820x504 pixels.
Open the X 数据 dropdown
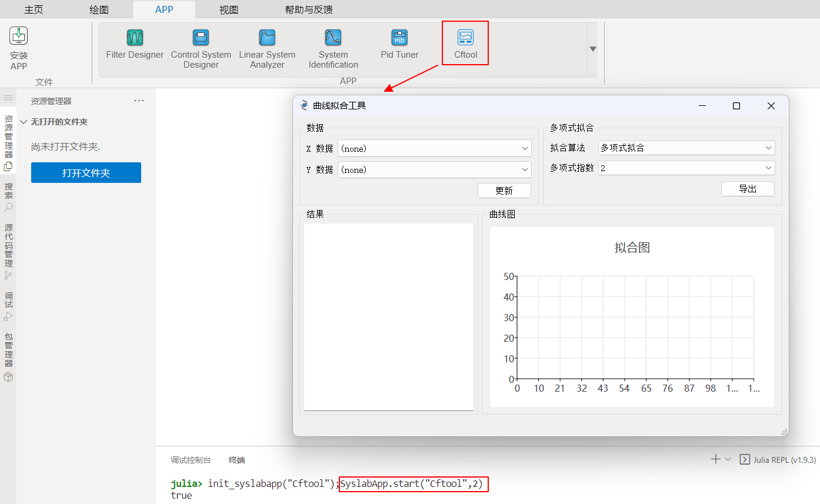click(x=434, y=148)
